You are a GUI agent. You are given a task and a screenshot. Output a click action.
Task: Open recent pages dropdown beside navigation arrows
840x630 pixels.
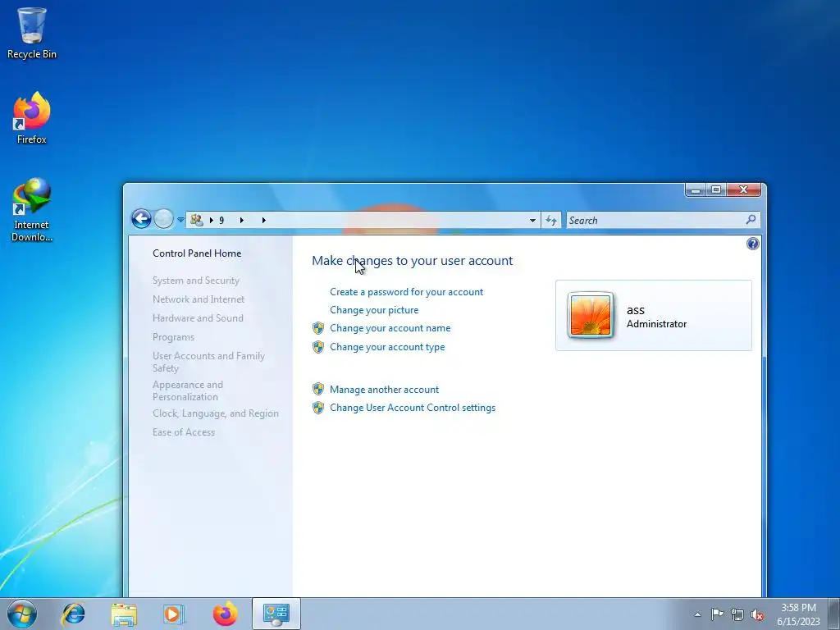point(180,220)
